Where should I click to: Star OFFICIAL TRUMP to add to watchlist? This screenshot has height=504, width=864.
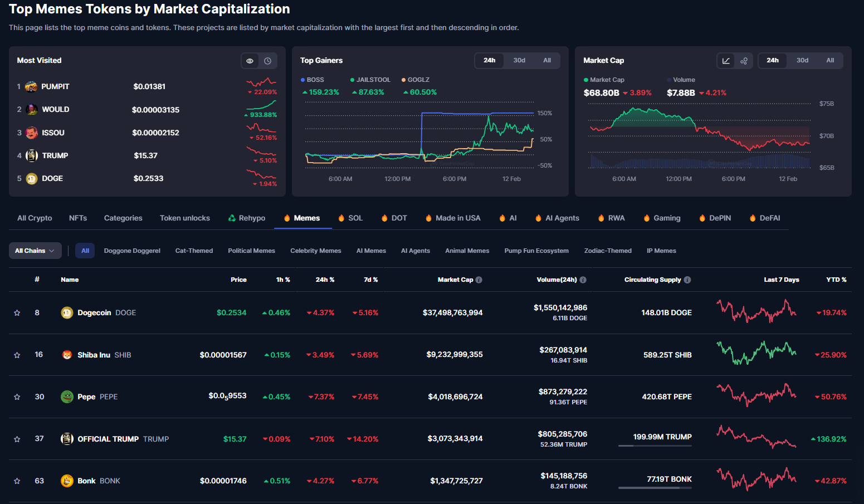tap(17, 439)
